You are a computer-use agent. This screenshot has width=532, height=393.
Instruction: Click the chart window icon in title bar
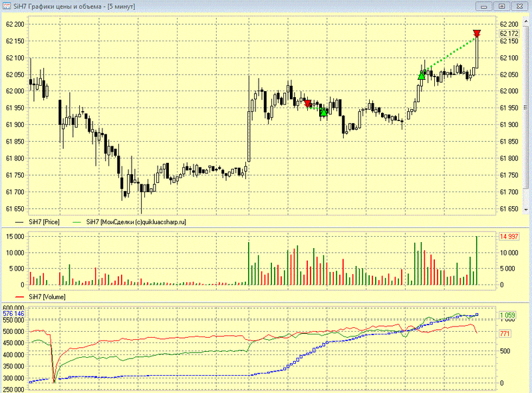click(x=7, y=6)
